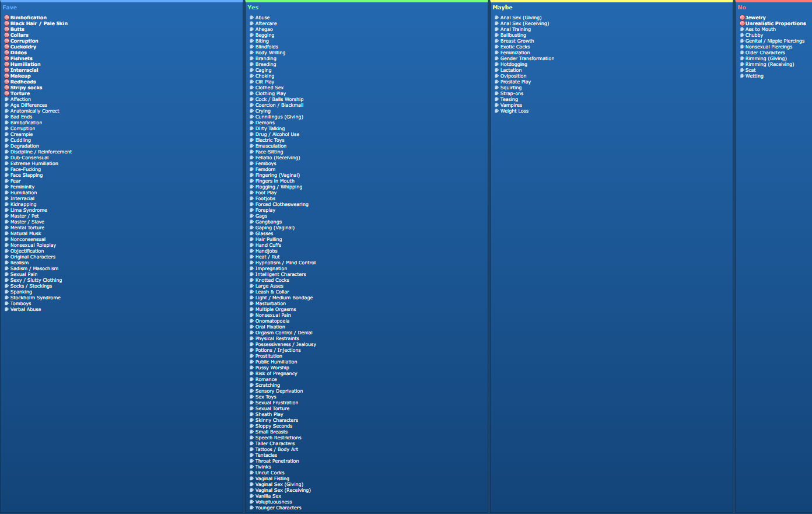Click the No column header
Viewport: 812px width, 514px height.
click(x=742, y=8)
